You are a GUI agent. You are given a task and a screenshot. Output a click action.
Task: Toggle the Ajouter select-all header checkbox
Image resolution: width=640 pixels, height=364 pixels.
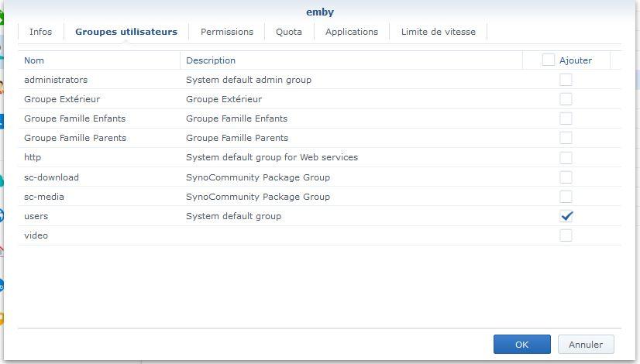click(x=549, y=60)
